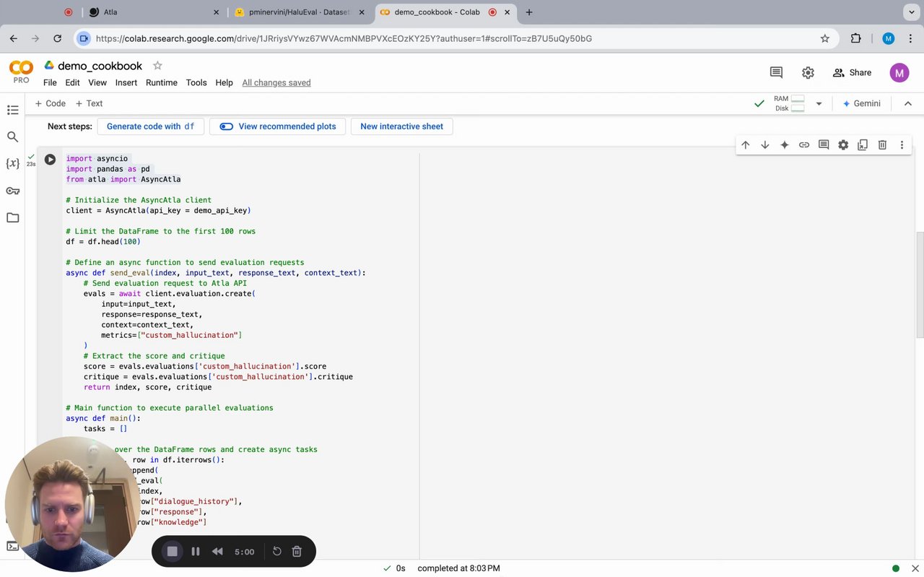Click the Share button
Image resolution: width=924 pixels, height=577 pixels.
click(852, 72)
